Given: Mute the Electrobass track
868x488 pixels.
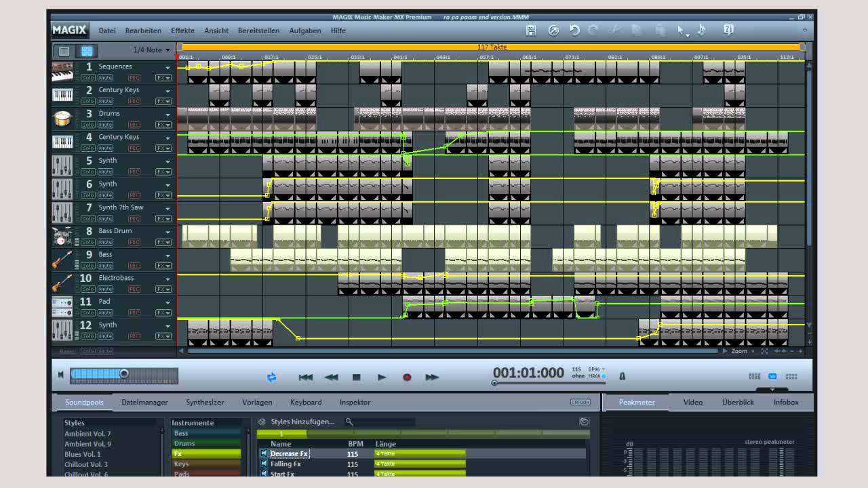Looking at the screenshot, I should click(x=106, y=289).
